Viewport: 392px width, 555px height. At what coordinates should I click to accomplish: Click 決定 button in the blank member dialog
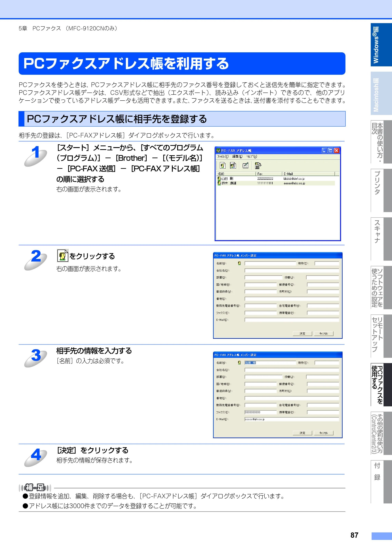(302, 334)
